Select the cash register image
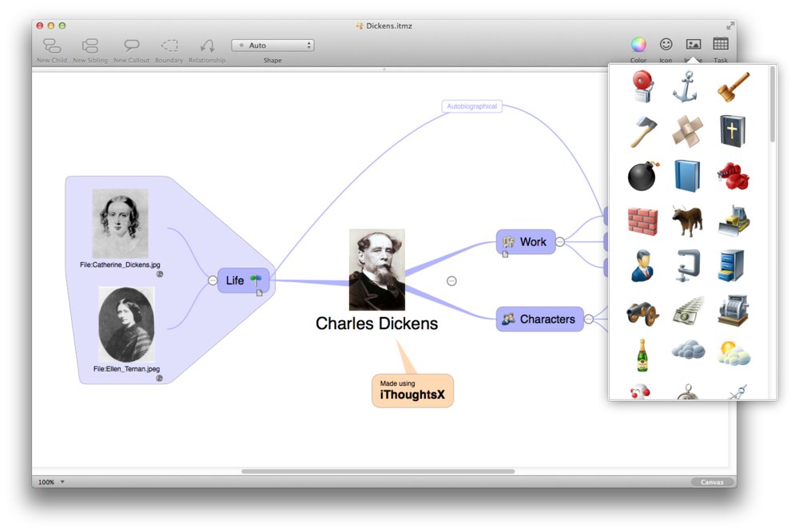Screen dimensions: 799x532 coord(733,310)
